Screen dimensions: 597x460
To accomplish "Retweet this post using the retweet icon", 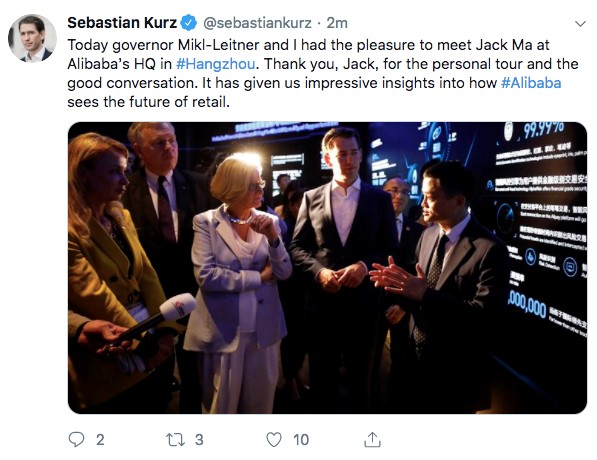I will click(176, 440).
